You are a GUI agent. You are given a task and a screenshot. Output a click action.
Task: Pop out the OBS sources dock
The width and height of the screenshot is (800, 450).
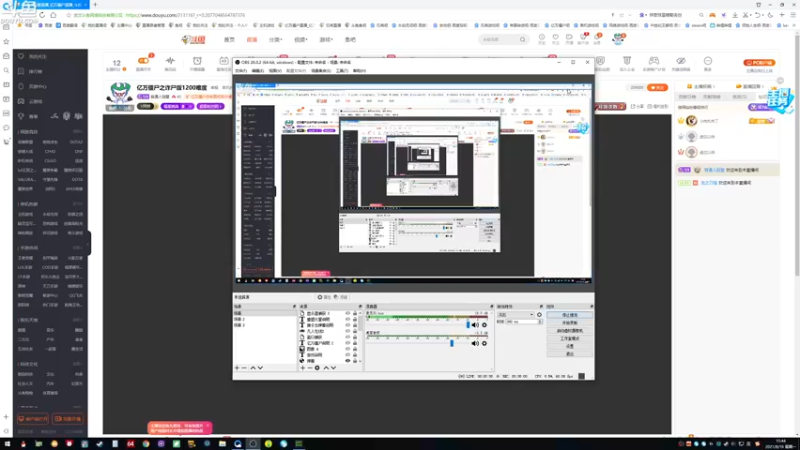tap(360, 307)
